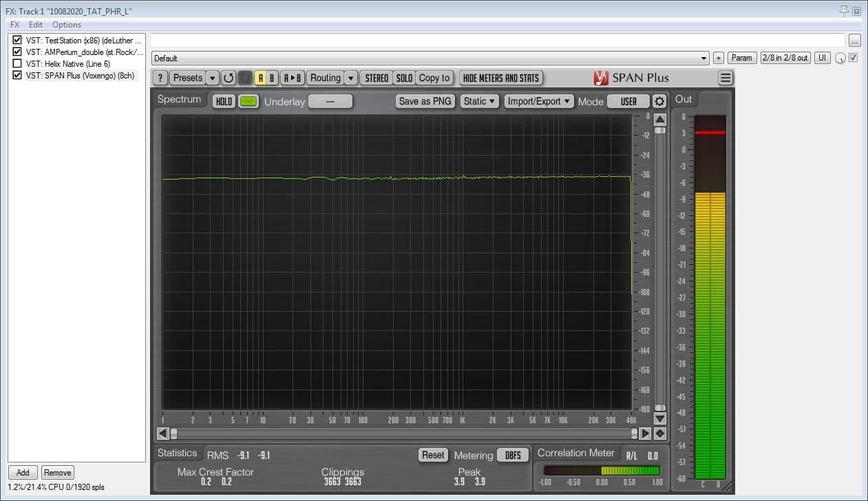Image resolution: width=868 pixels, height=501 pixels.
Task: Click the plus button next to the preset box
Action: click(718, 58)
